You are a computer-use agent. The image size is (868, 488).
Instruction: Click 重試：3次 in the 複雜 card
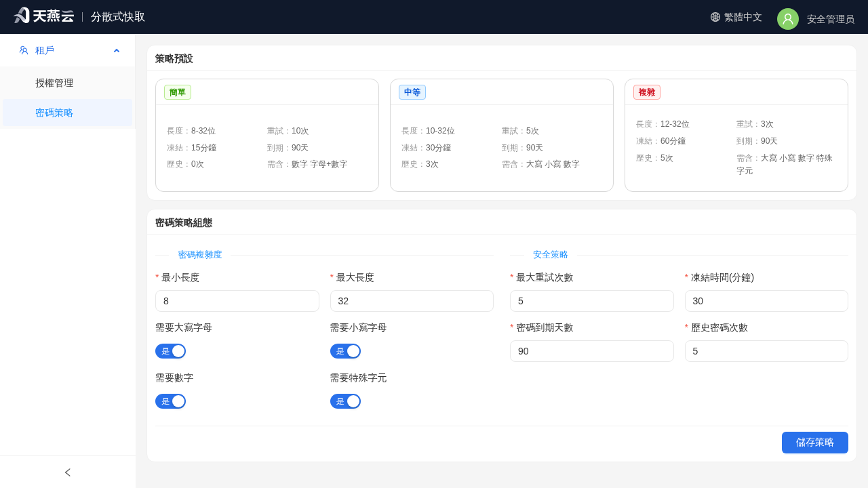point(755,124)
